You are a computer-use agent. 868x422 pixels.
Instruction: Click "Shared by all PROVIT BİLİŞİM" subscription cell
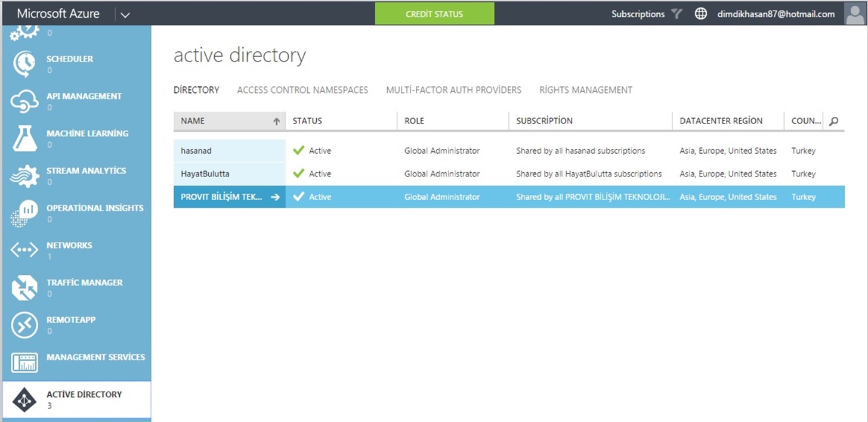[593, 197]
